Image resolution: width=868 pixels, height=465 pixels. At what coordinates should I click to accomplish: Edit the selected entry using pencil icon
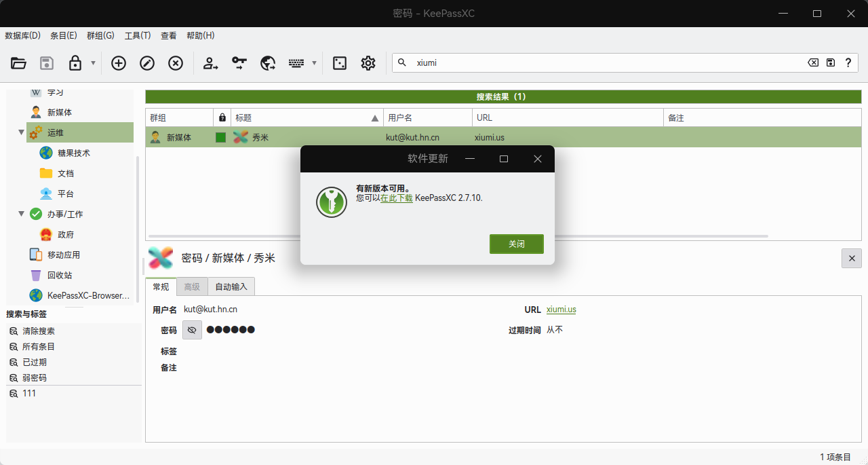[x=147, y=63]
